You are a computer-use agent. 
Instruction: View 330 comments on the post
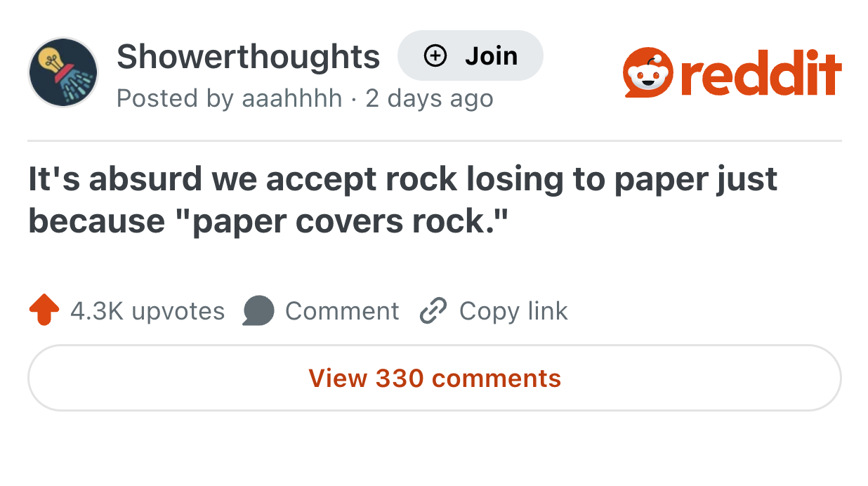tap(435, 378)
